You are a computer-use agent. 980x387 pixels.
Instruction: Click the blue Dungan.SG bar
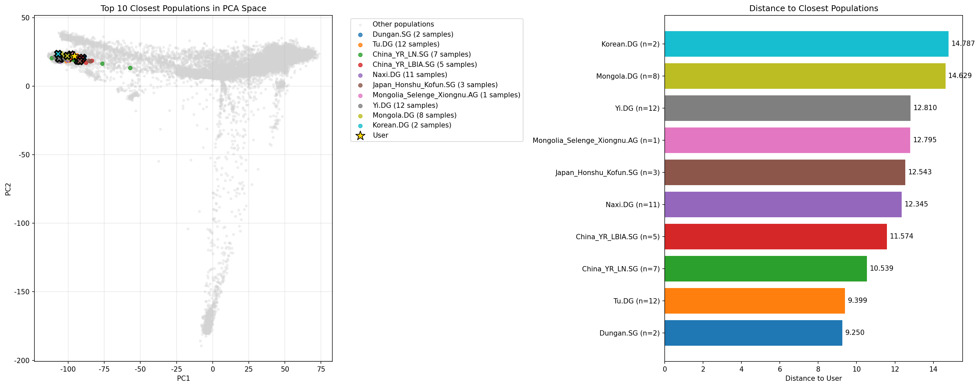(x=753, y=333)
